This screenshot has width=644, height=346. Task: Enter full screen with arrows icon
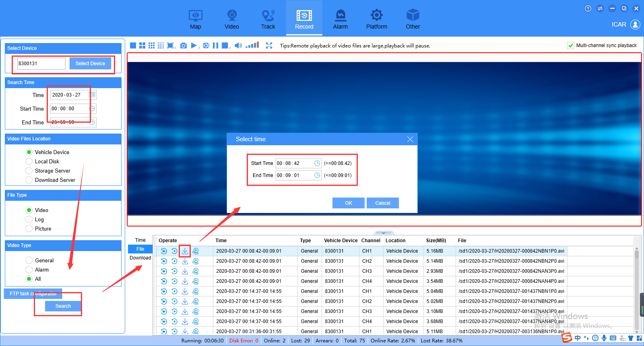(x=269, y=45)
